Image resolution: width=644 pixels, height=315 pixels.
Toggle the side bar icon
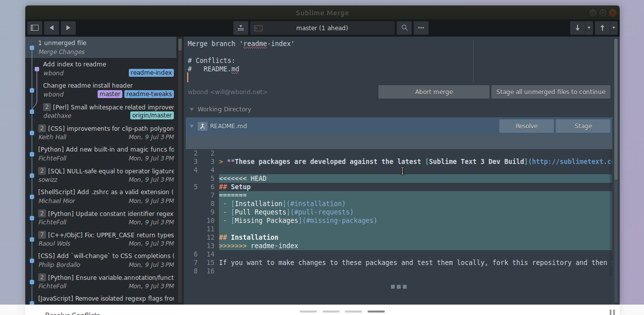(35, 28)
